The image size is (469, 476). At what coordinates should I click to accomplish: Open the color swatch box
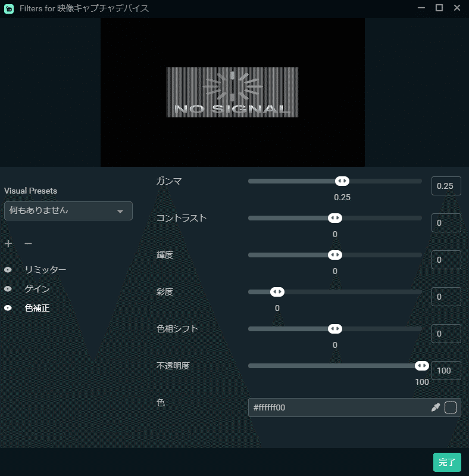point(451,407)
